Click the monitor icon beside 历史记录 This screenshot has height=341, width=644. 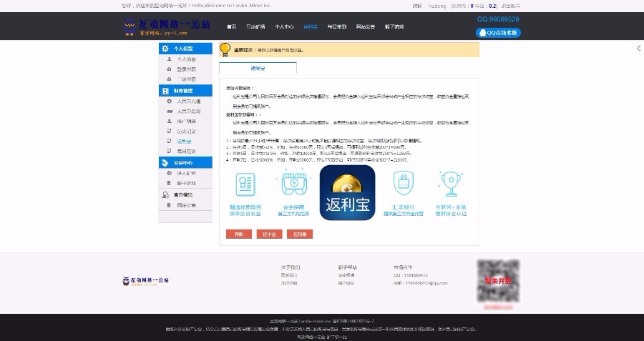coord(169,131)
